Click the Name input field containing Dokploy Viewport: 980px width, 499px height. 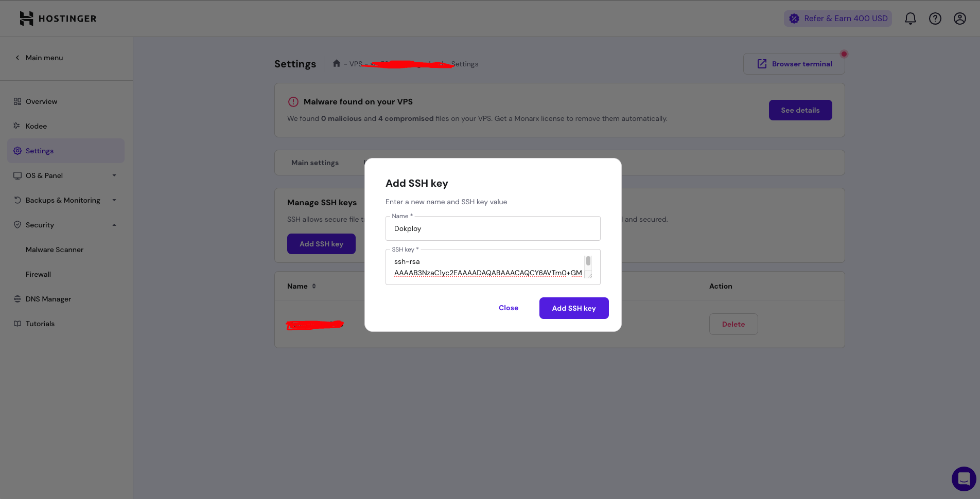pos(493,228)
